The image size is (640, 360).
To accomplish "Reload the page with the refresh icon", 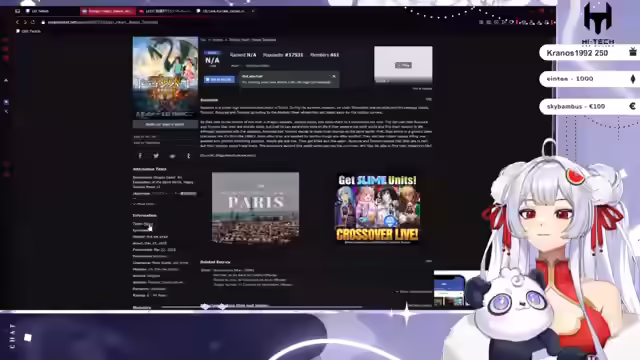I will click(33, 22).
